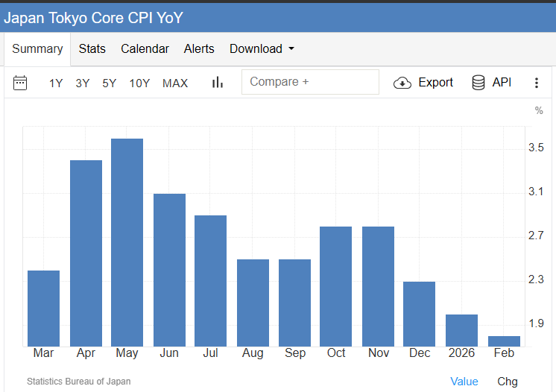Select the 1Y time range

[56, 83]
